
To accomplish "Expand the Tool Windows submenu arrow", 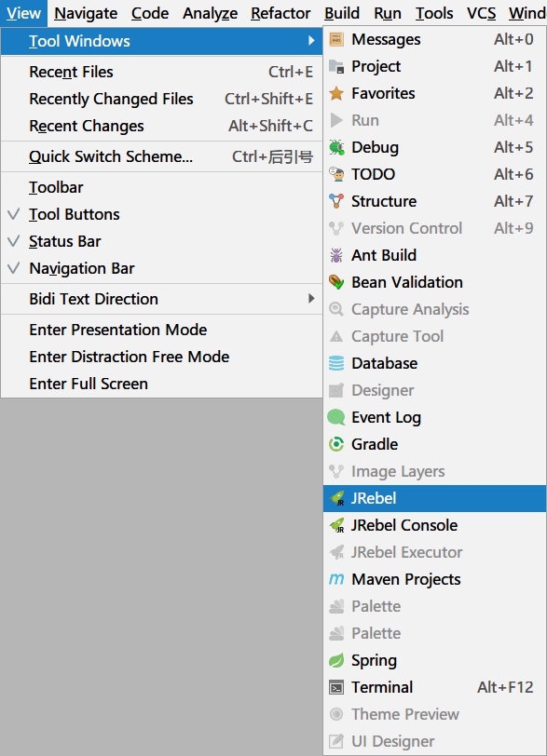I will tap(311, 41).
